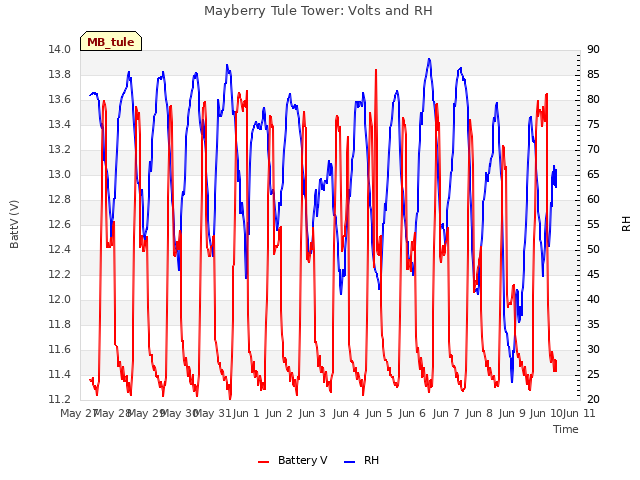
Task: Click the 30 right axis value
Action: point(593,349)
